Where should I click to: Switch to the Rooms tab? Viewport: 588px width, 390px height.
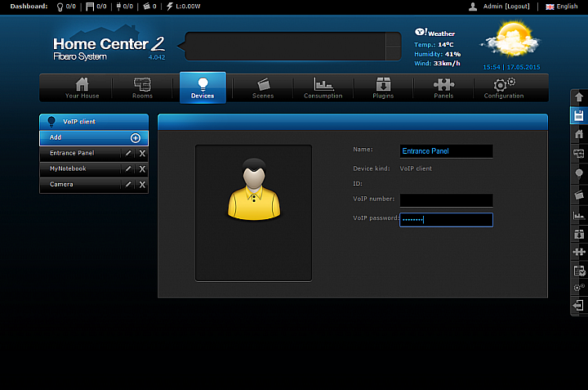pyautogui.click(x=142, y=88)
